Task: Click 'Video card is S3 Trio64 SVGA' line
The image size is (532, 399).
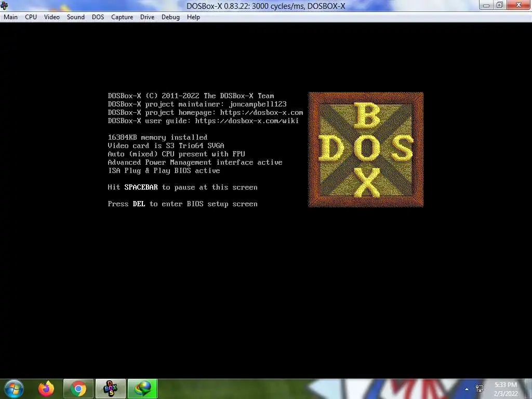Action: [166, 145]
